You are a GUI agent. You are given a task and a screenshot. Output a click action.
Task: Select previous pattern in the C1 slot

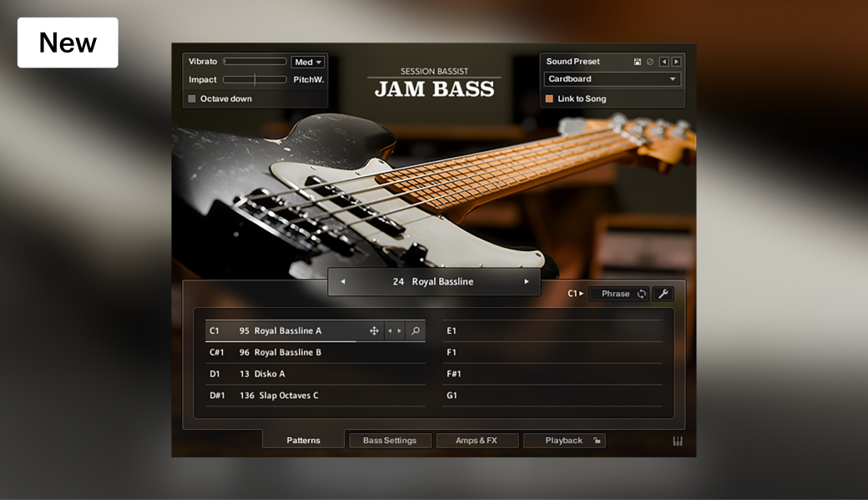390,331
